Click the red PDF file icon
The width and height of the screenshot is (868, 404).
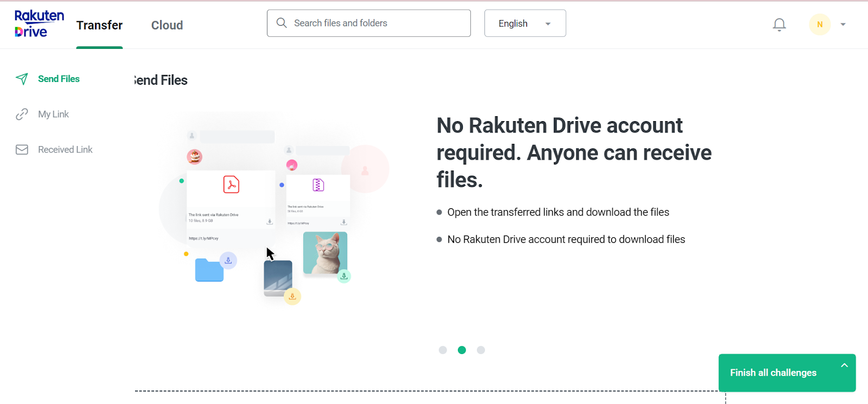coord(231,185)
